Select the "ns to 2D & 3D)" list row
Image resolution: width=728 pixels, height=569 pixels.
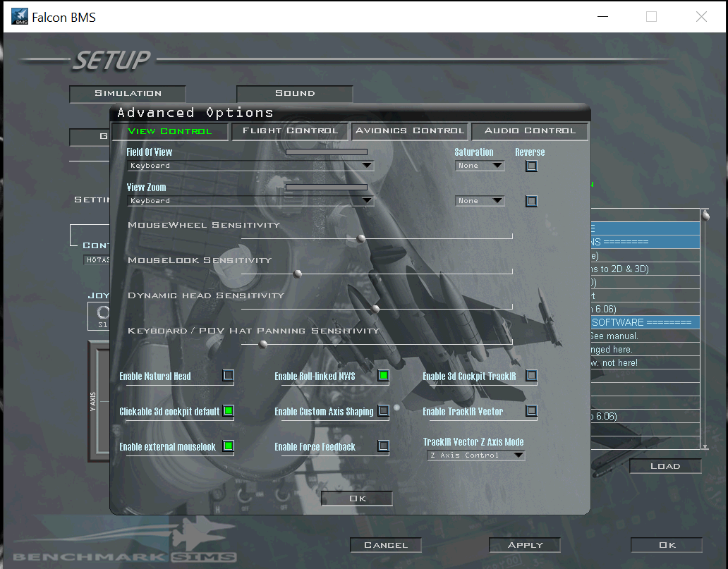pos(645,269)
